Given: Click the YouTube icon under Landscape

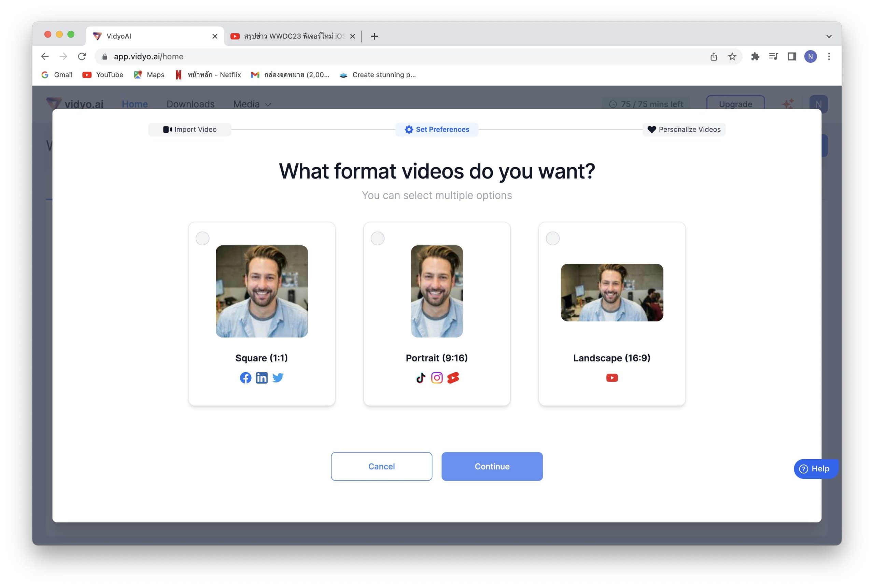Looking at the screenshot, I should point(611,378).
